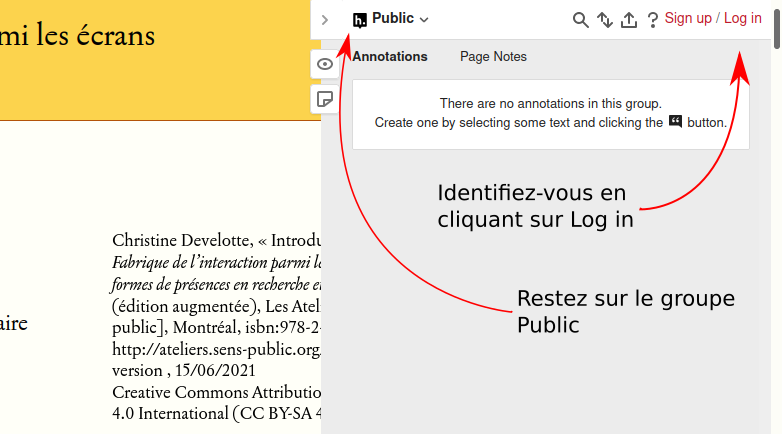The width and height of the screenshot is (782, 434).
Task: Click the Hypothesis logo icon beside Public
Action: (360, 19)
